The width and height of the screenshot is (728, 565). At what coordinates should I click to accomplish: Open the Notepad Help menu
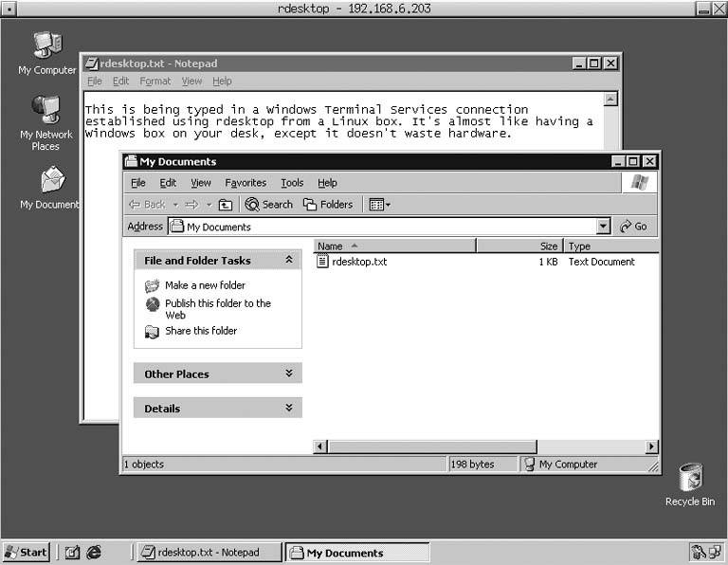[x=222, y=81]
